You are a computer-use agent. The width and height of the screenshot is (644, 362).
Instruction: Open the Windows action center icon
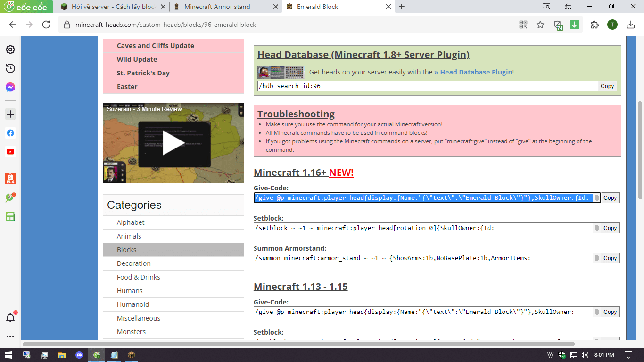click(628, 354)
